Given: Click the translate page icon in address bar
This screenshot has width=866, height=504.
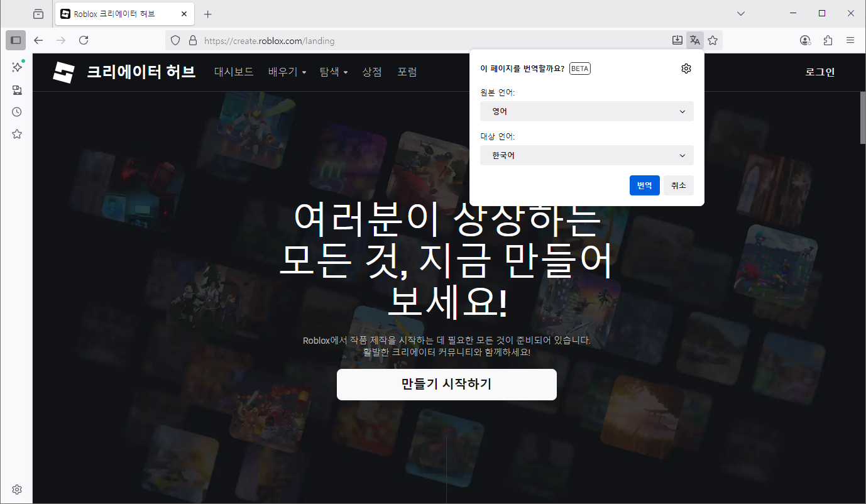Looking at the screenshot, I should coord(694,40).
